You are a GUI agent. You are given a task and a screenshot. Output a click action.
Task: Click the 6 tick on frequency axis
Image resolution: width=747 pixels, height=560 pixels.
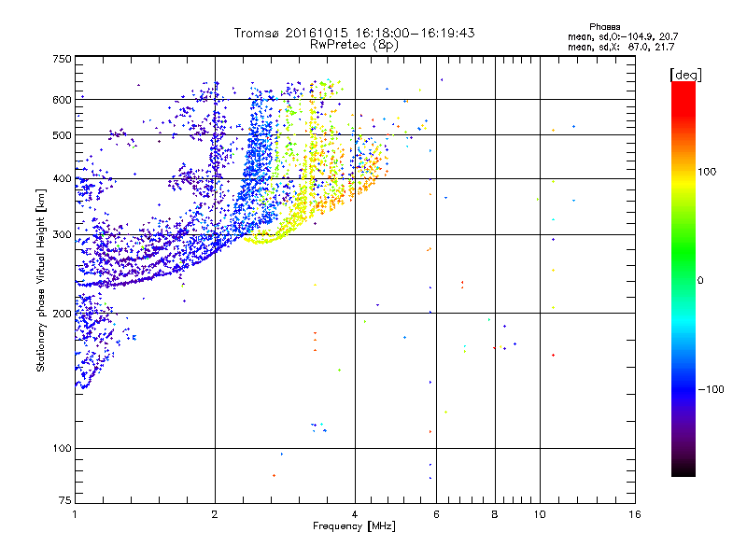point(436,514)
